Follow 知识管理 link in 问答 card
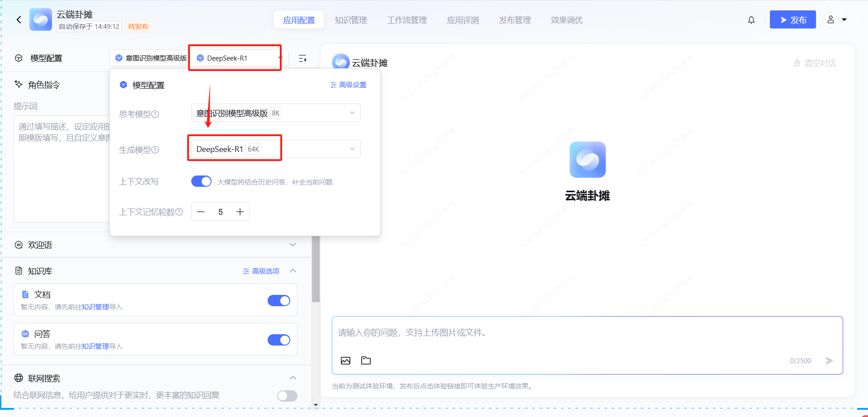 95,346
